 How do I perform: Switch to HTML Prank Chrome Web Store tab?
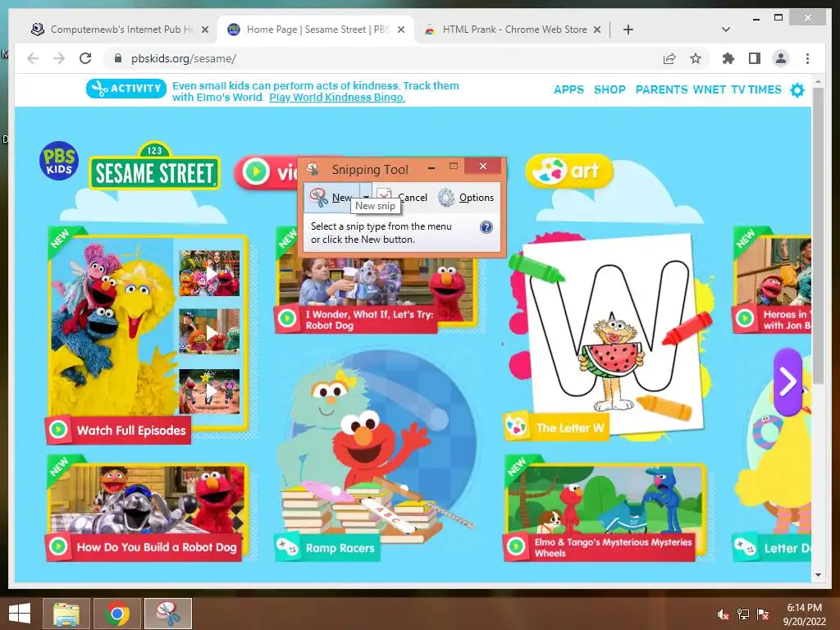click(512, 30)
